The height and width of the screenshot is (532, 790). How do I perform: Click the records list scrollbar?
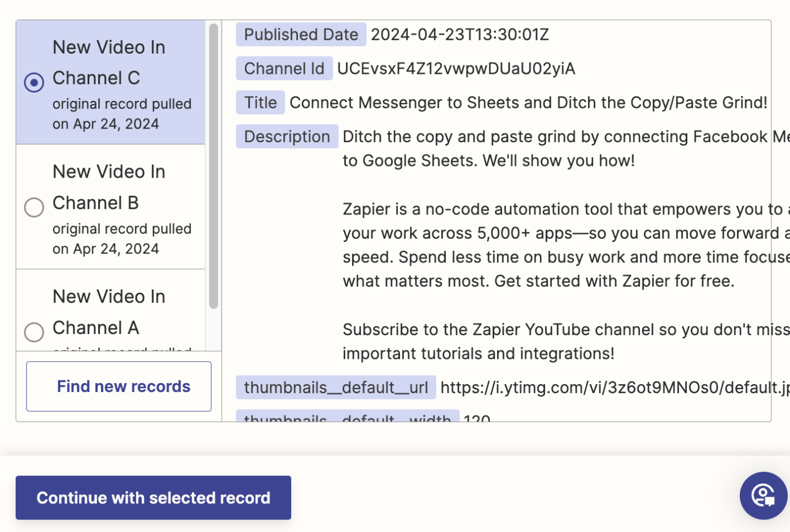click(213, 166)
